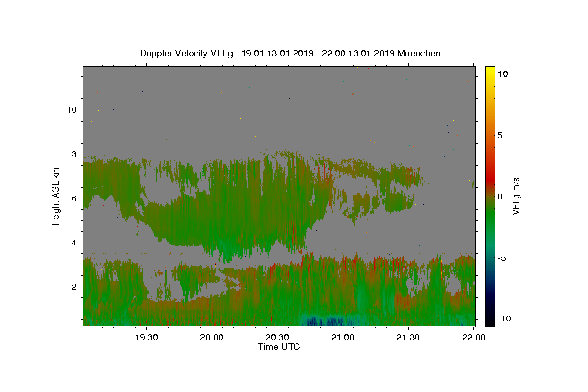The height and width of the screenshot is (392, 588).
Task: Click the 21:00 time axis label
Action: tap(343, 337)
